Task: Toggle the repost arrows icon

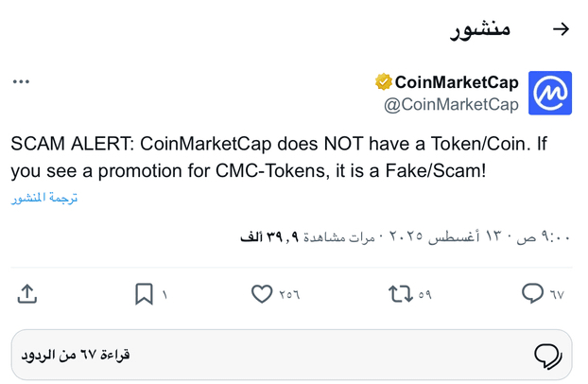Action: (401, 294)
